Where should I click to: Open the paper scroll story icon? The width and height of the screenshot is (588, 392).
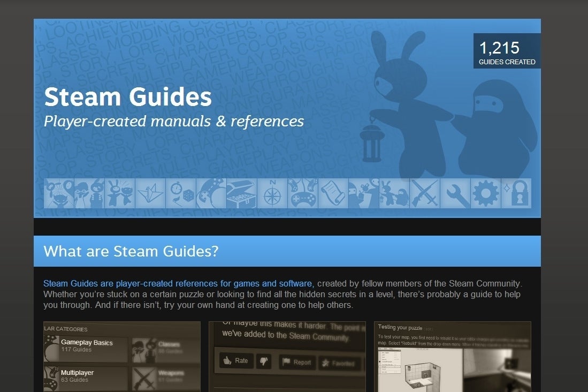(333, 193)
